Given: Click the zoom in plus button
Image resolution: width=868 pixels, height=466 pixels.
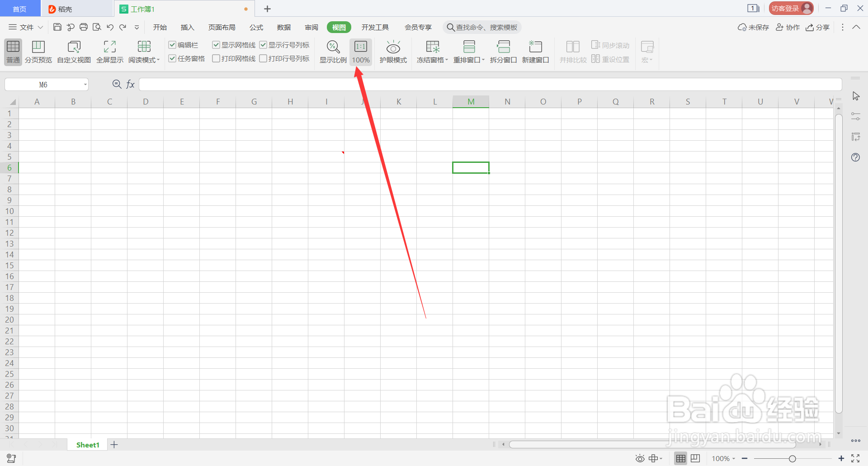Looking at the screenshot, I should pyautogui.click(x=841, y=458).
